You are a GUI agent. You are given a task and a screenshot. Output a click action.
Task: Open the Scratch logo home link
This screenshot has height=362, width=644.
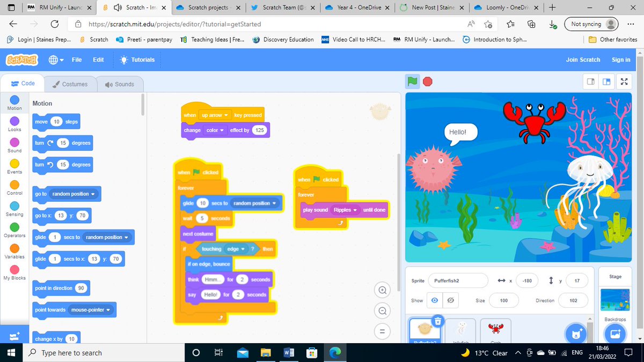22,60
